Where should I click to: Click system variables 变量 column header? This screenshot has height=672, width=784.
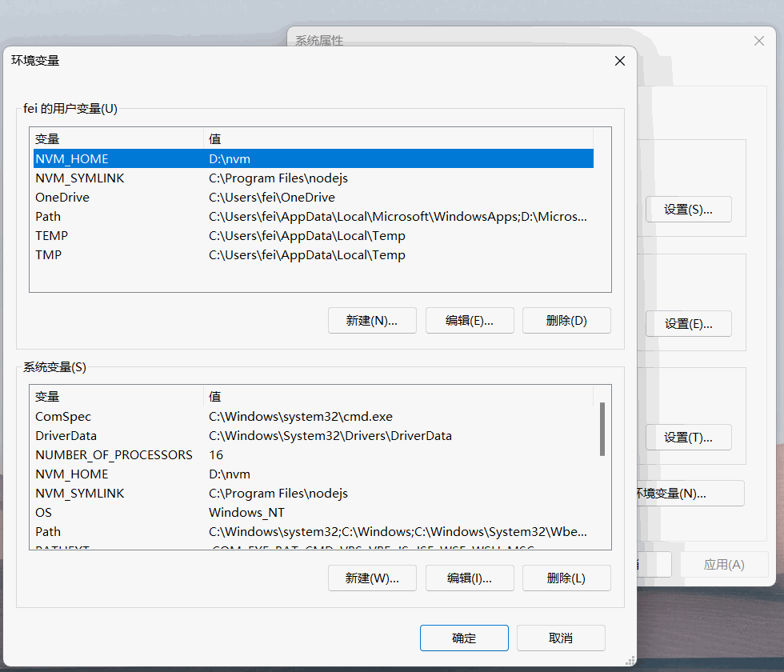[118, 397]
